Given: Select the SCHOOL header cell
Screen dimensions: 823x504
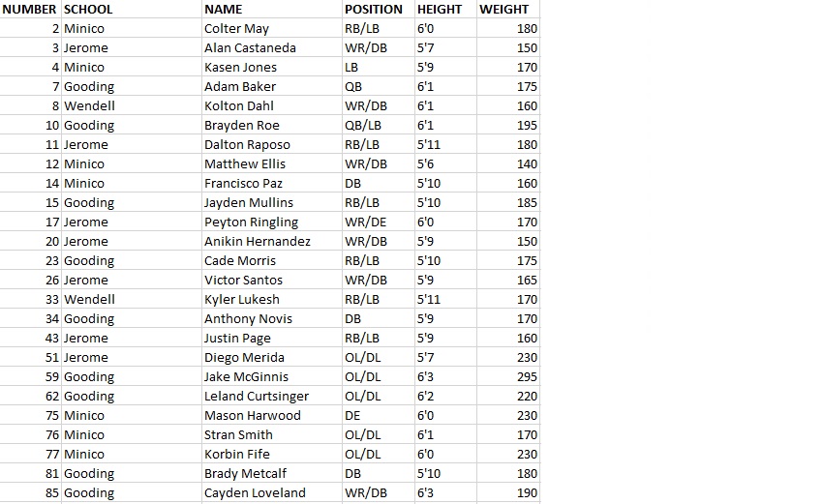Looking at the screenshot, I should (88, 9).
